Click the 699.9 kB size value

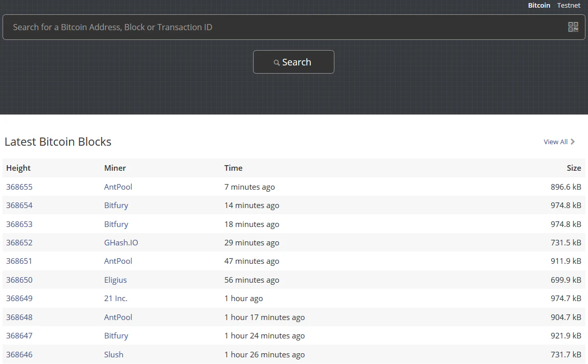[x=566, y=280]
